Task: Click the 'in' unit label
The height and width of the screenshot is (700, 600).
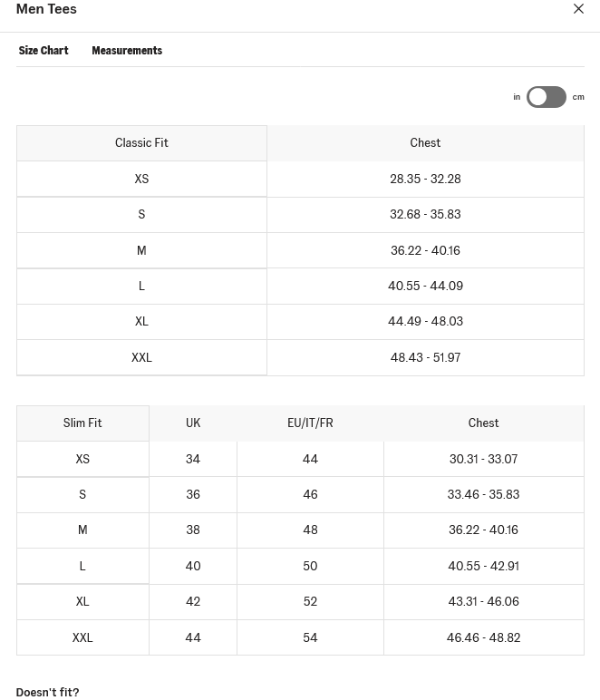Action: [x=517, y=97]
